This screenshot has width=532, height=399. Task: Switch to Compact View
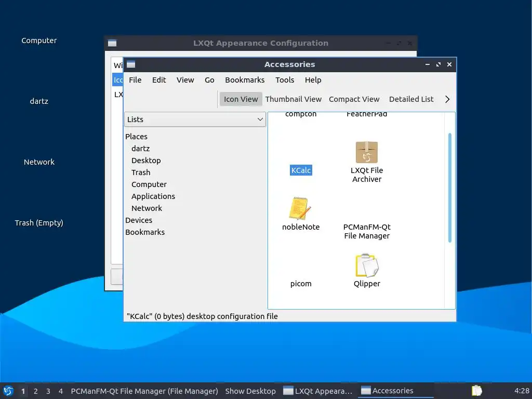[354, 99]
